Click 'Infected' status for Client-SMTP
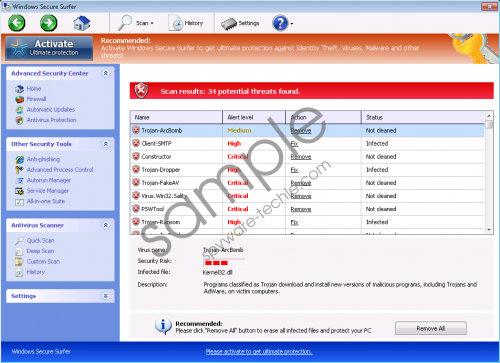This screenshot has height=363, width=500. [x=377, y=144]
